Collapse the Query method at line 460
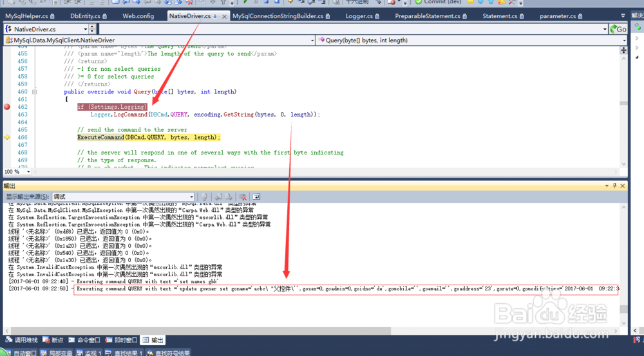 point(35,91)
